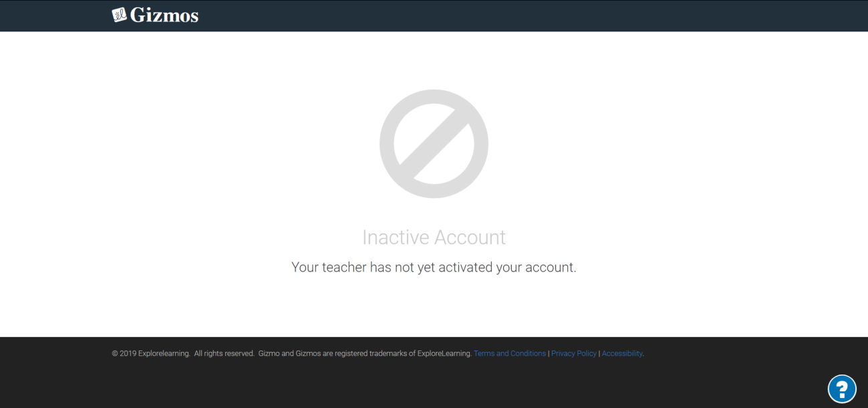Click the Gizmos logo icon in header
Viewport: 868px width, 408px height.
[x=120, y=15]
